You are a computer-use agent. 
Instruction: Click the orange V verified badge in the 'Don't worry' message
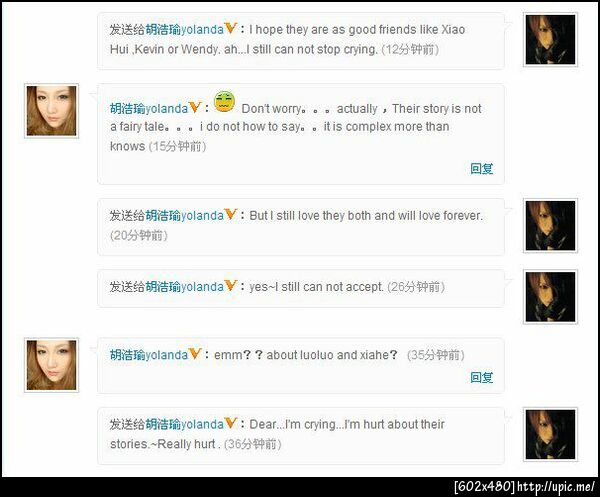195,107
